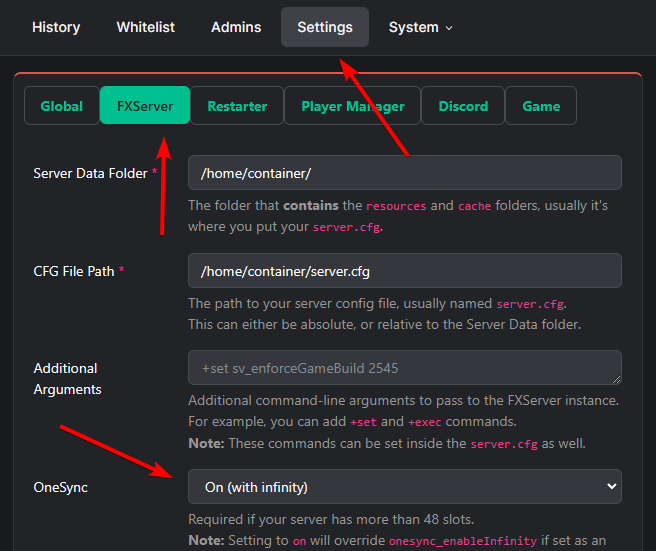Open the OneSync dropdown
The width and height of the screenshot is (656, 551).
point(405,487)
